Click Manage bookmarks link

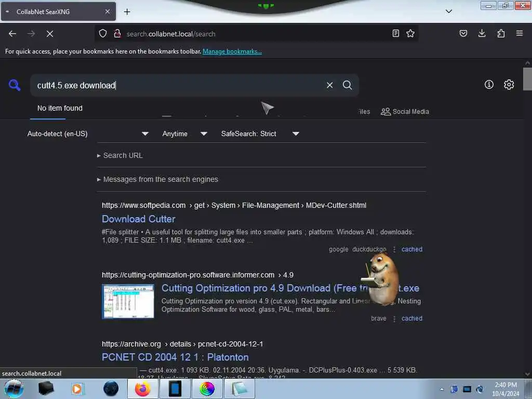click(x=232, y=51)
